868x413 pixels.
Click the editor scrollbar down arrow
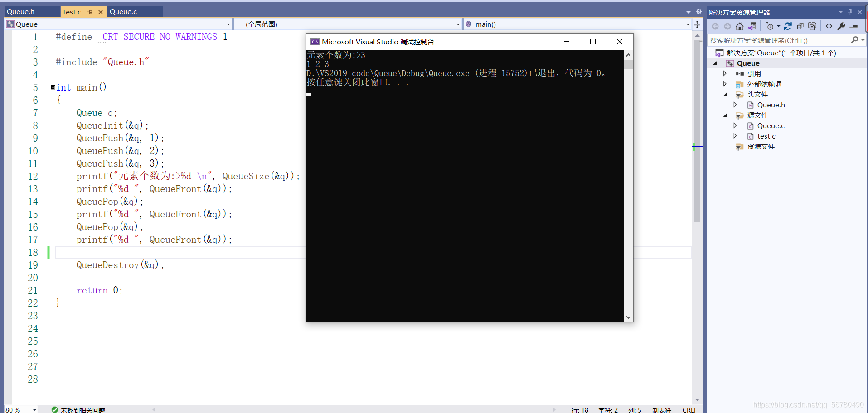coord(697,400)
